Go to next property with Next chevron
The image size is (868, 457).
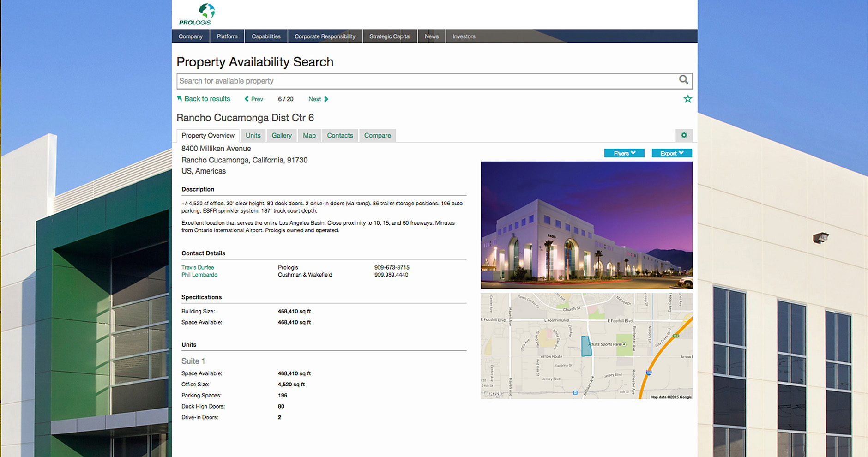pyautogui.click(x=326, y=99)
